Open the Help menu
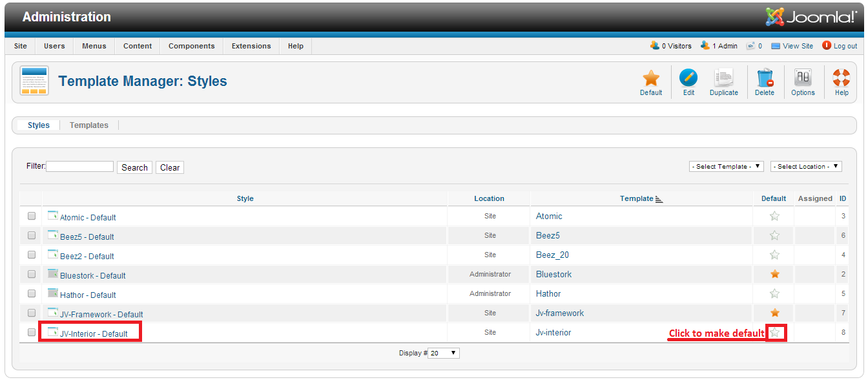This screenshot has width=868, height=380. [x=296, y=46]
